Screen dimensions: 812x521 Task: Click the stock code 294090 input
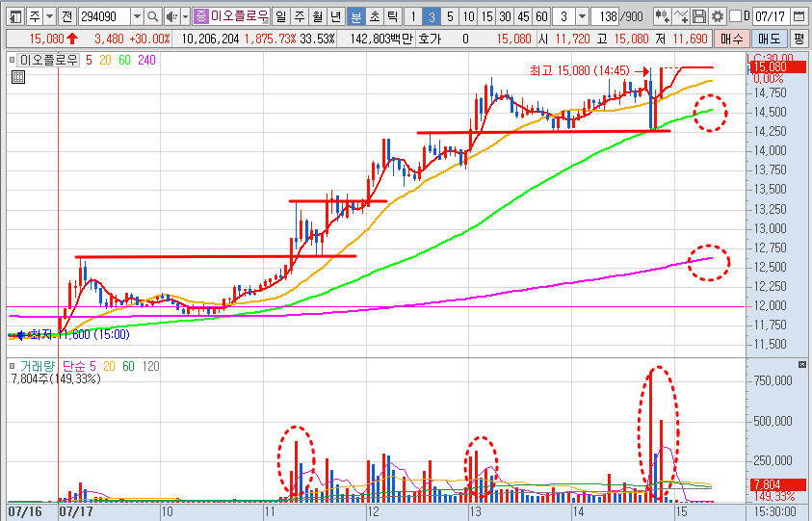(104, 17)
